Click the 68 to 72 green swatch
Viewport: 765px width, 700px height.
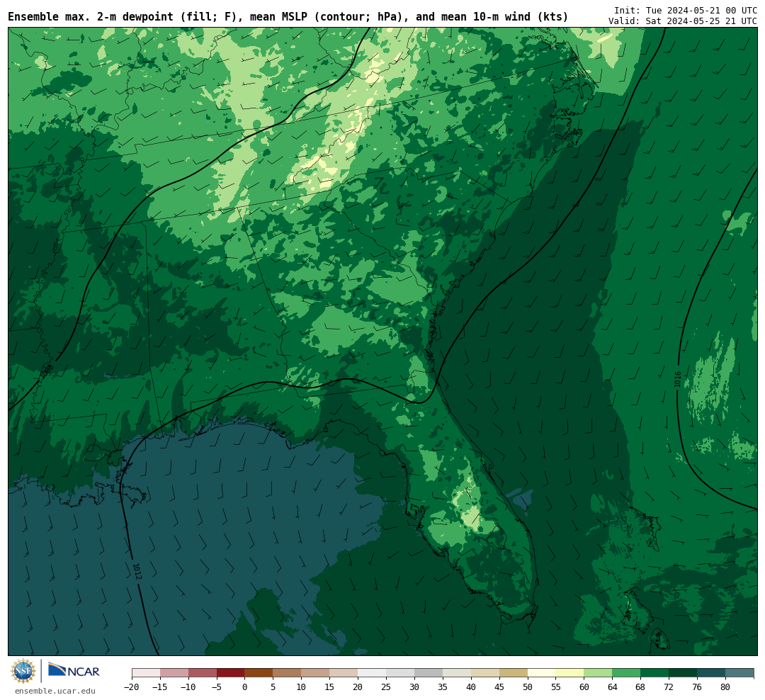pyautogui.click(x=655, y=673)
